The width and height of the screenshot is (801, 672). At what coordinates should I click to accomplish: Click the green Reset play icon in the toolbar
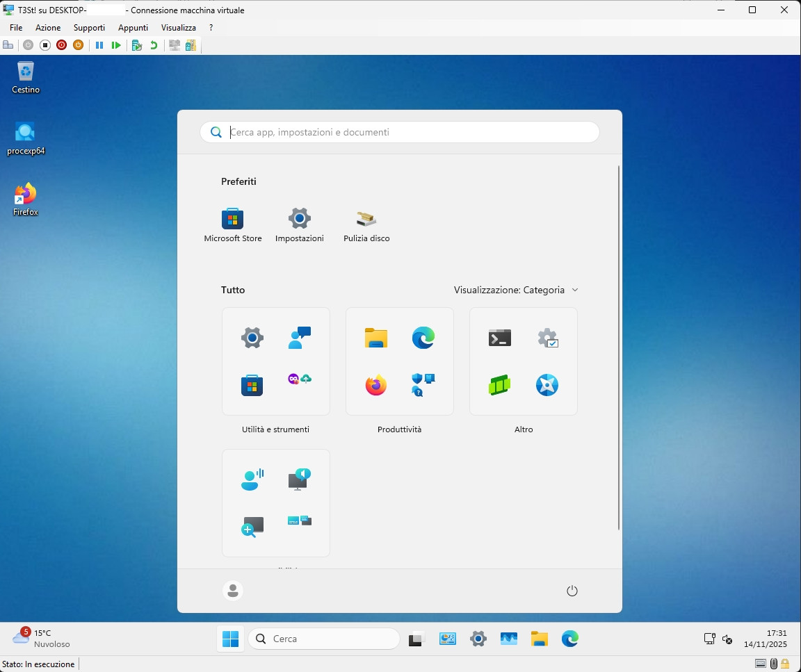click(116, 45)
